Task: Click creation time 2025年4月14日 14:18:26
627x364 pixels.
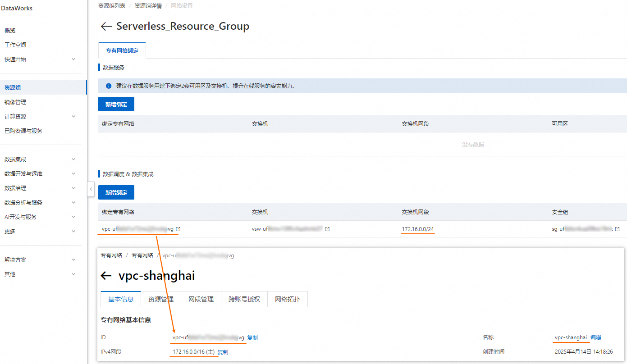Action: pos(584,352)
